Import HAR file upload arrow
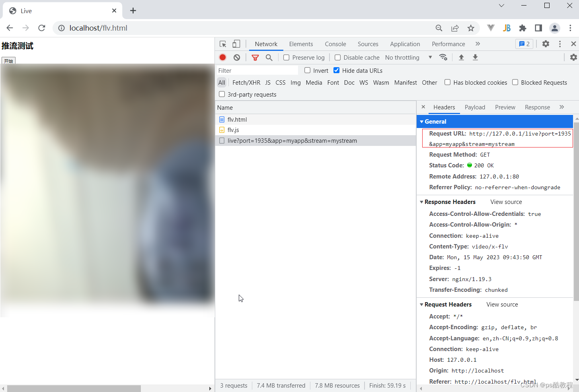 tap(461, 57)
